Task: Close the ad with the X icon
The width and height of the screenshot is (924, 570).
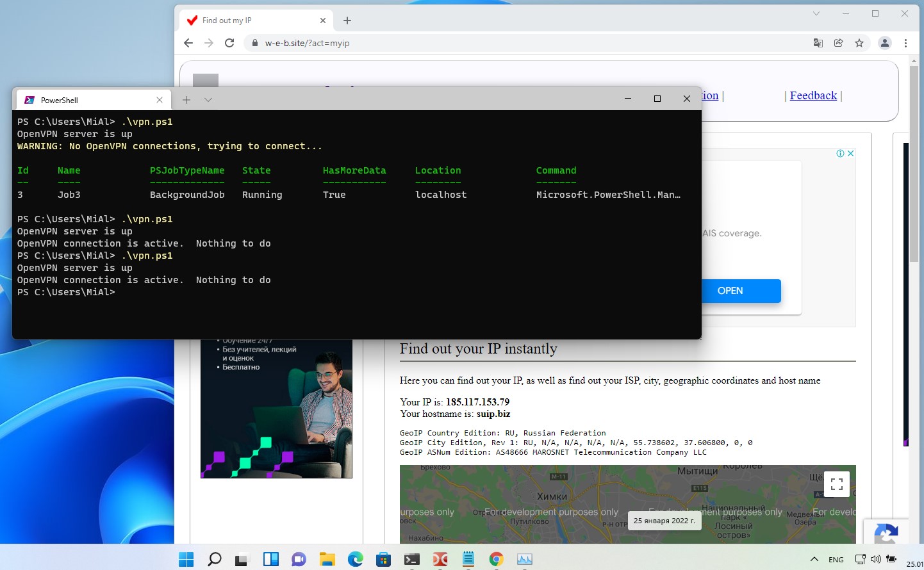Action: 851,153
